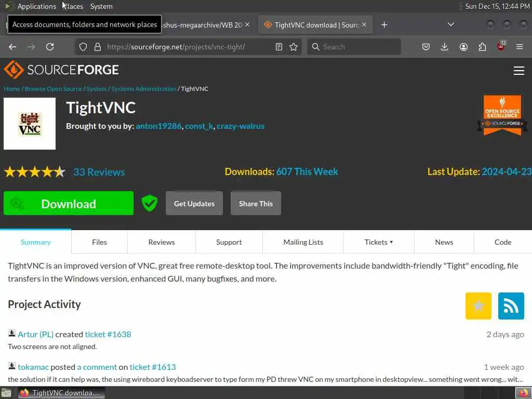Expand the Tickets dropdown tab
Screen dimensions: 532x399
tap(379, 242)
